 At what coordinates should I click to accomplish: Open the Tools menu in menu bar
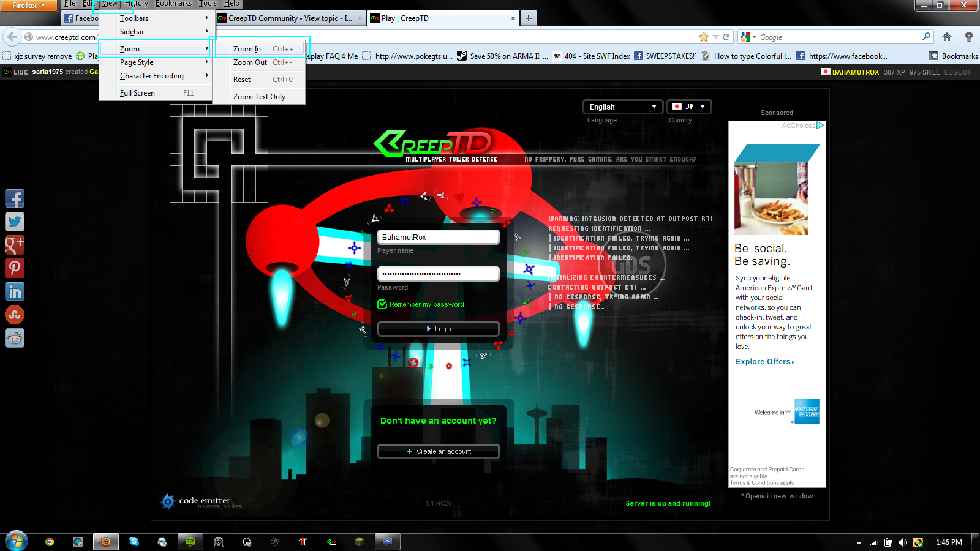208,4
